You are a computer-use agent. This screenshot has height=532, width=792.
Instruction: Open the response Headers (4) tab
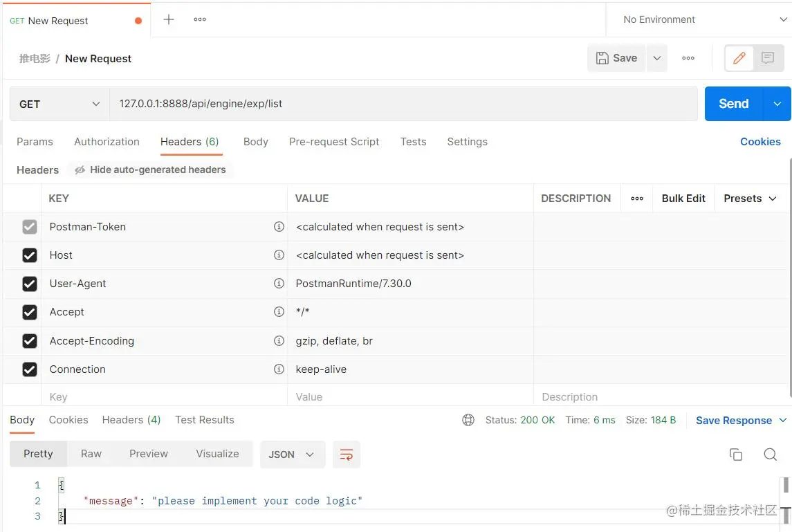point(131,420)
